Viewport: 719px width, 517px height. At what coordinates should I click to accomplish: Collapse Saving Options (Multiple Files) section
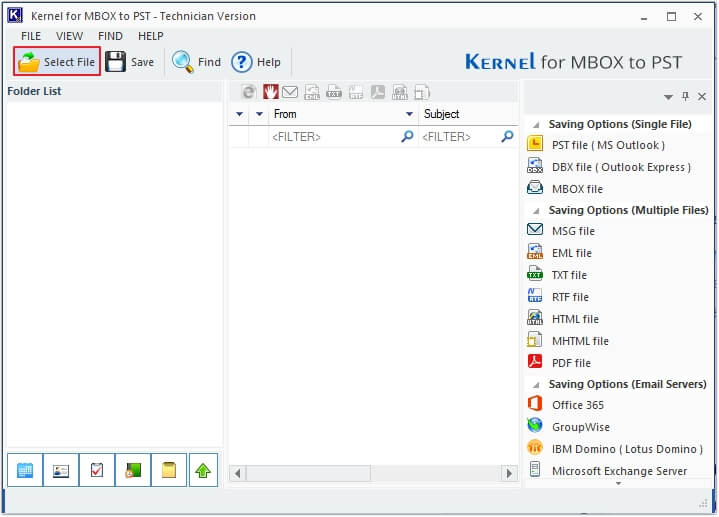click(536, 211)
